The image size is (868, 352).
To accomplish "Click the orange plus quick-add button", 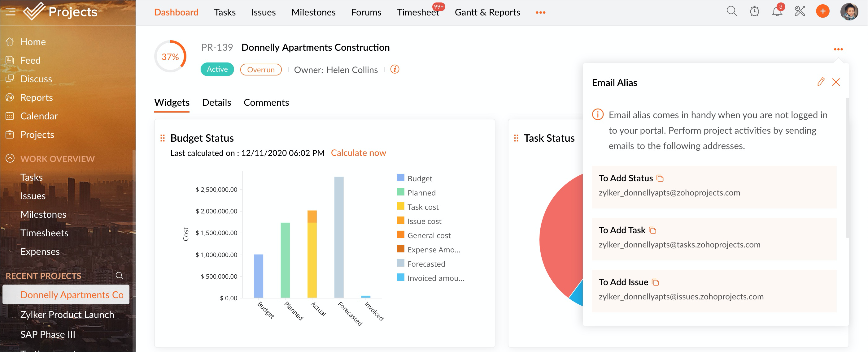I will tap(822, 12).
